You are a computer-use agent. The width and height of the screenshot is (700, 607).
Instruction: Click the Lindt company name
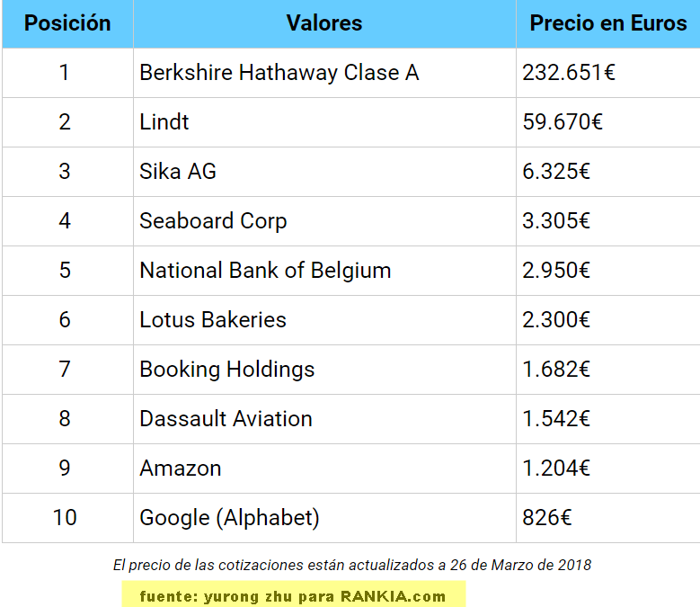164,122
